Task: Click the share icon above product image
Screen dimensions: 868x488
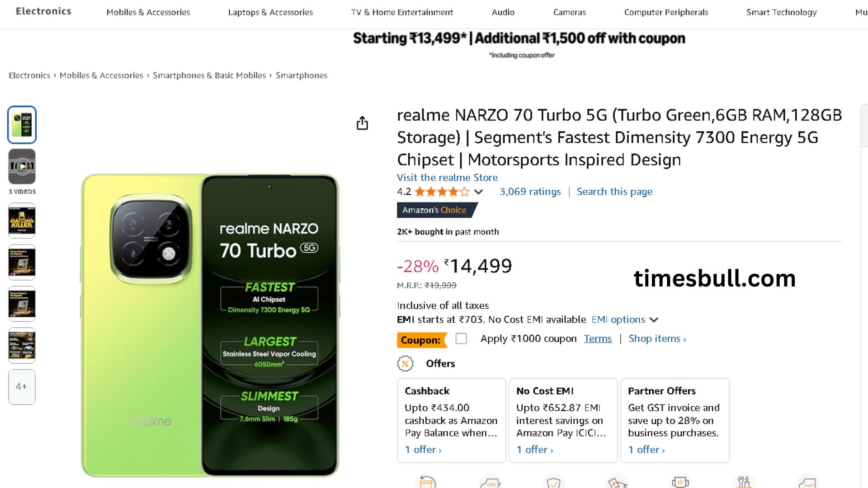Action: [362, 123]
